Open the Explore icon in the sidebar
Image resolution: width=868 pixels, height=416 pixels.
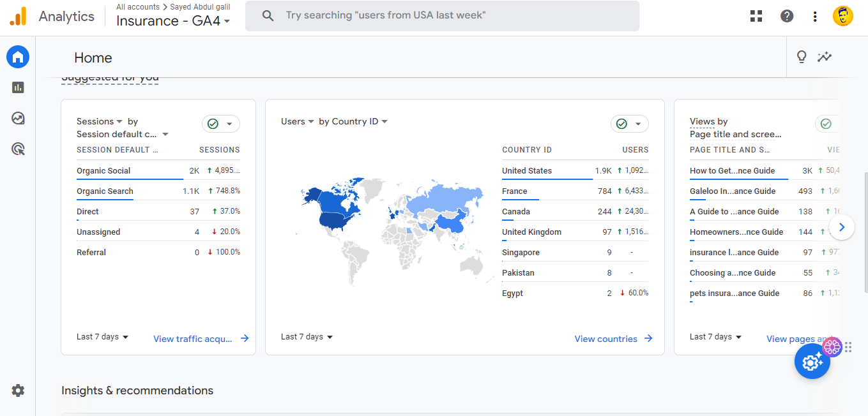click(18, 118)
